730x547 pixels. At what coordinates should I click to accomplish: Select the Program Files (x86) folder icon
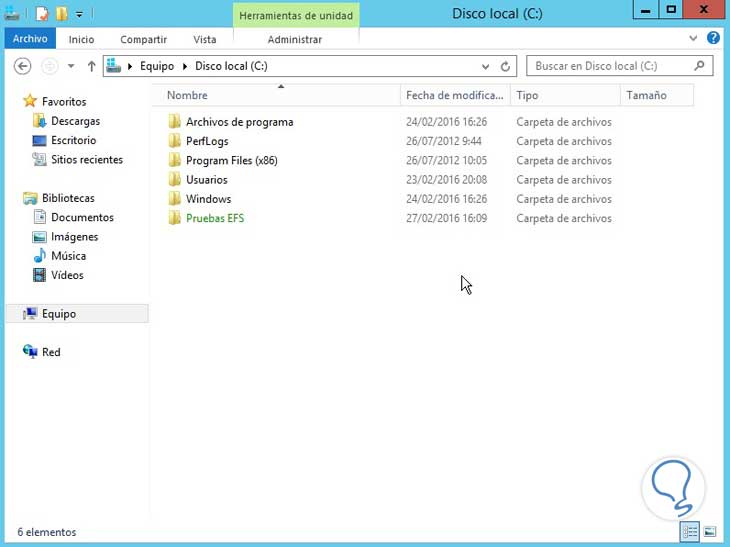point(175,160)
